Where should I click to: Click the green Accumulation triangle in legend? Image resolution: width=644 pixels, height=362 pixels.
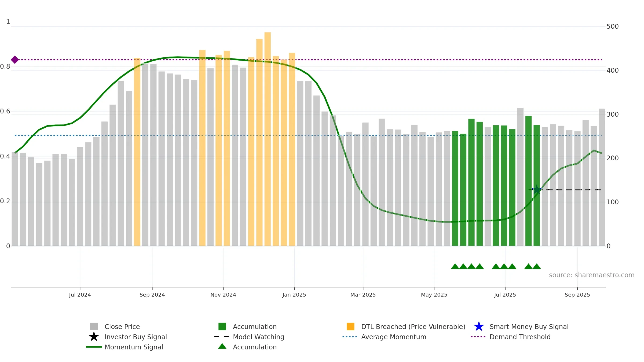pyautogui.click(x=222, y=346)
